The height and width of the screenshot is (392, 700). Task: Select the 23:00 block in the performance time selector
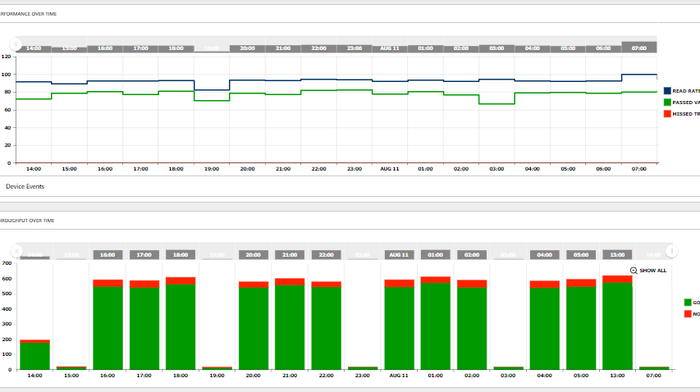tap(354, 49)
